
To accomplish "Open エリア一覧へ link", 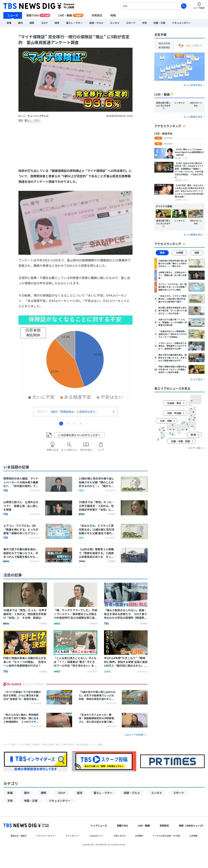I will point(196,448).
